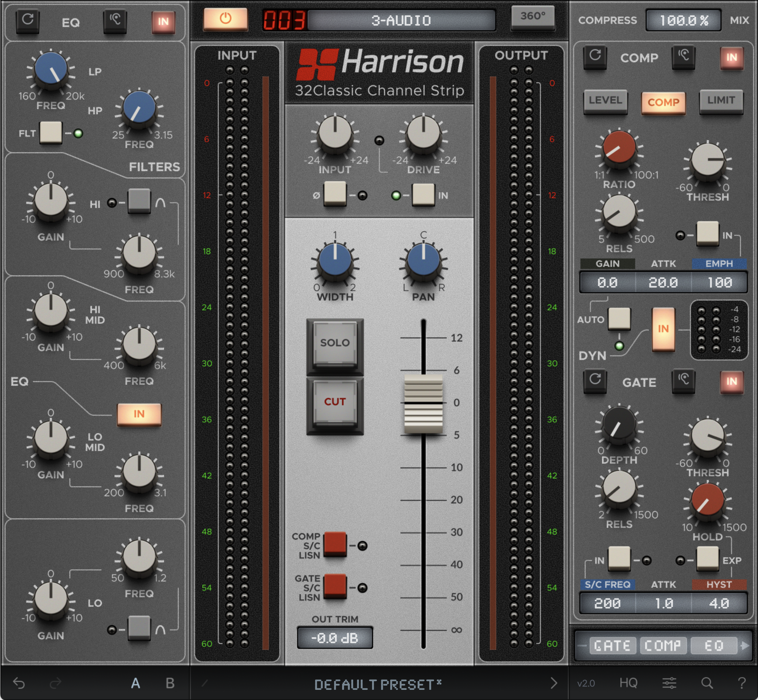The height and width of the screenshot is (700, 758).
Task: Switch to preset slot B
Action: point(170,683)
